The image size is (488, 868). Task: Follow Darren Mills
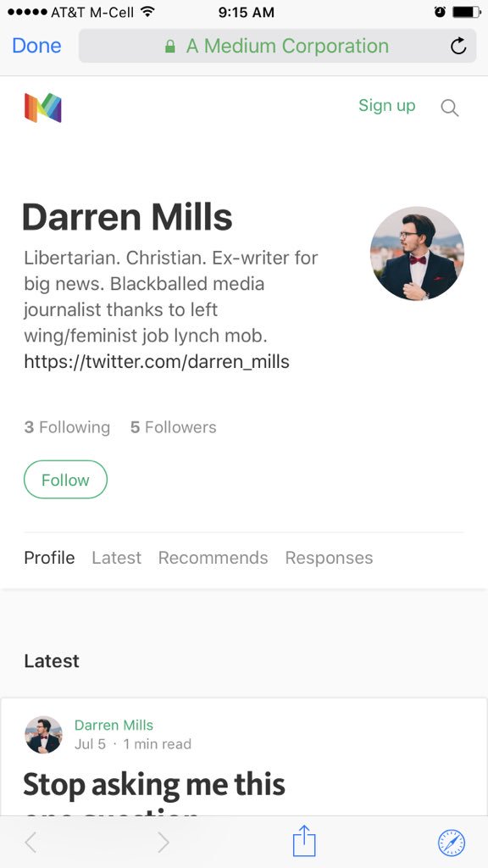click(65, 480)
